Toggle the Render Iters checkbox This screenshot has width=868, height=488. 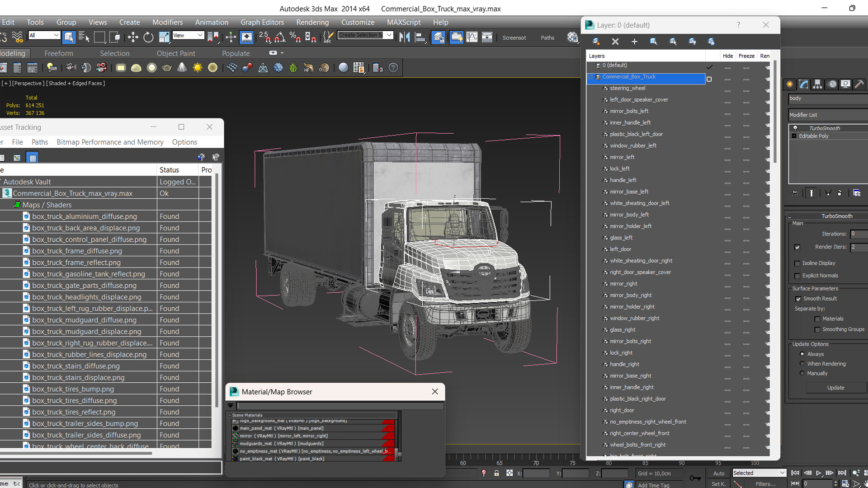pos(797,247)
